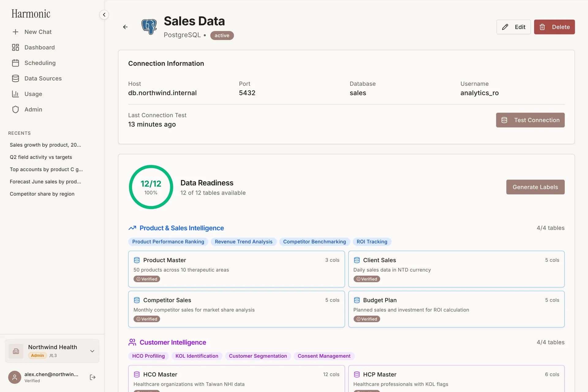Click the Product Master table icon
Image resolution: width=588 pixels, height=392 pixels.
pyautogui.click(x=137, y=260)
